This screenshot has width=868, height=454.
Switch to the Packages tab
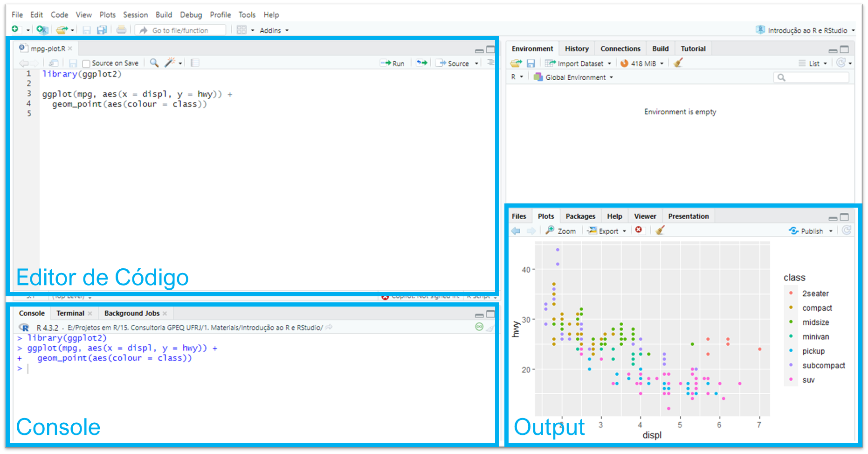pyautogui.click(x=580, y=216)
